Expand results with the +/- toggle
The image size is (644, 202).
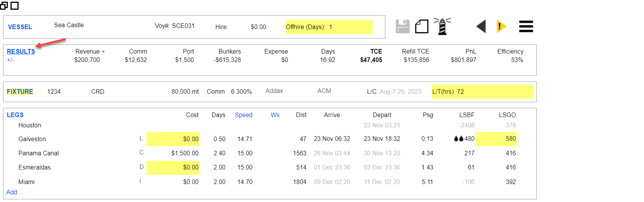point(10,60)
